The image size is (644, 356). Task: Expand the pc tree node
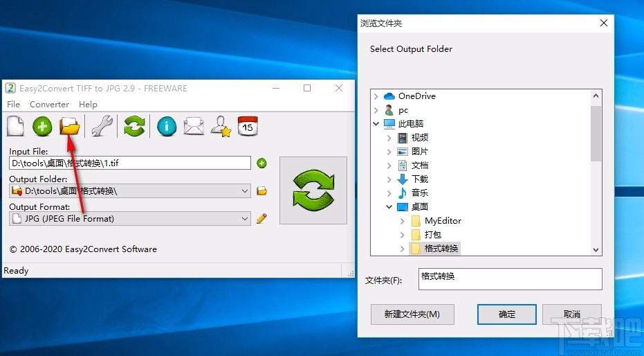[376, 110]
